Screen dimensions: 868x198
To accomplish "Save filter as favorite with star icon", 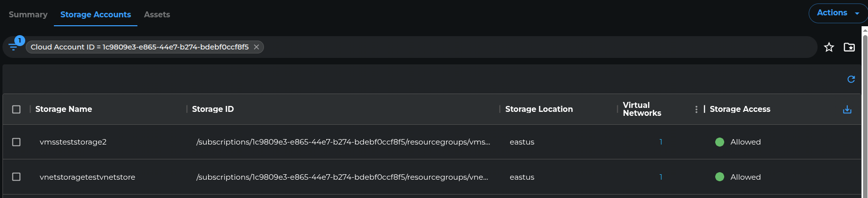I will 829,47.
